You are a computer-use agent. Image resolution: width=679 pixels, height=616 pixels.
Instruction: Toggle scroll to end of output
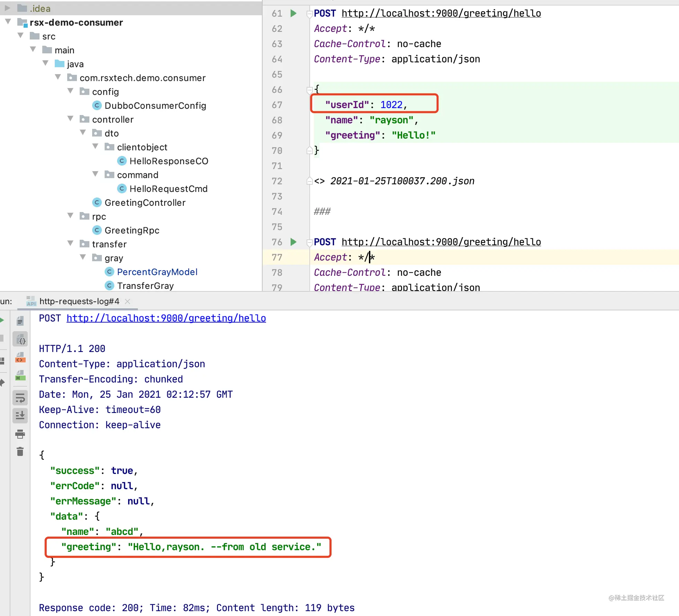click(20, 415)
